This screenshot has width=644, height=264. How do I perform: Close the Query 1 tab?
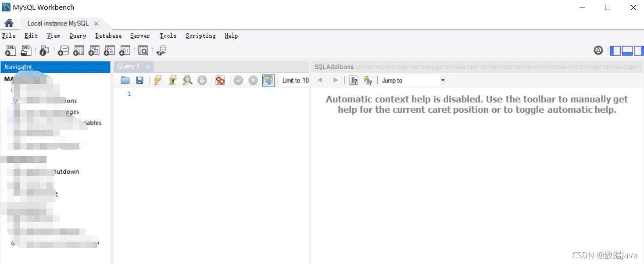pyautogui.click(x=148, y=67)
